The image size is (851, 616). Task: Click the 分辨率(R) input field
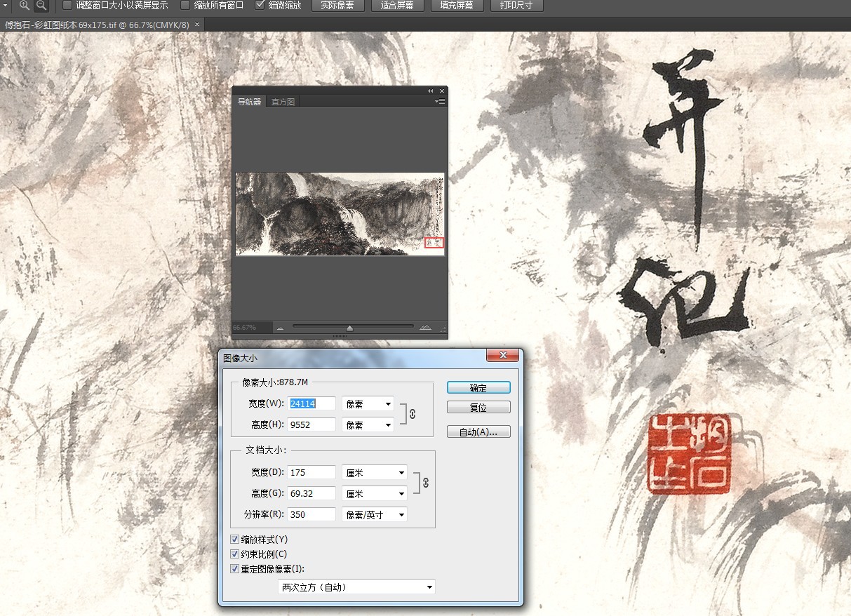click(x=311, y=514)
